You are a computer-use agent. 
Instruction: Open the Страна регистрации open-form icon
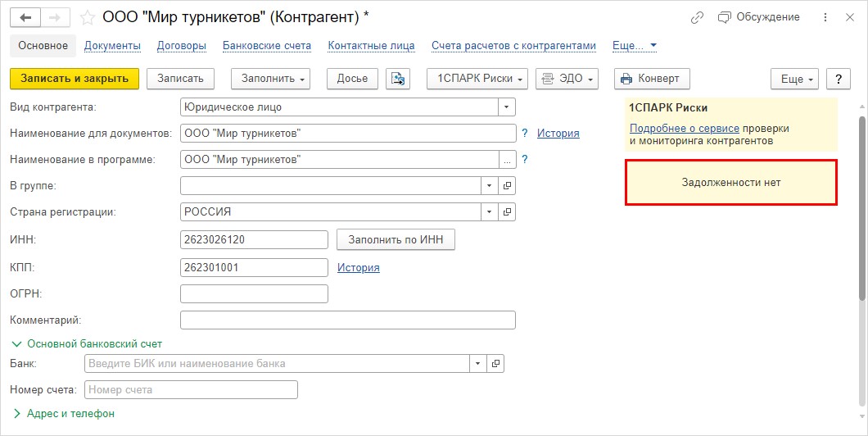[x=507, y=211]
